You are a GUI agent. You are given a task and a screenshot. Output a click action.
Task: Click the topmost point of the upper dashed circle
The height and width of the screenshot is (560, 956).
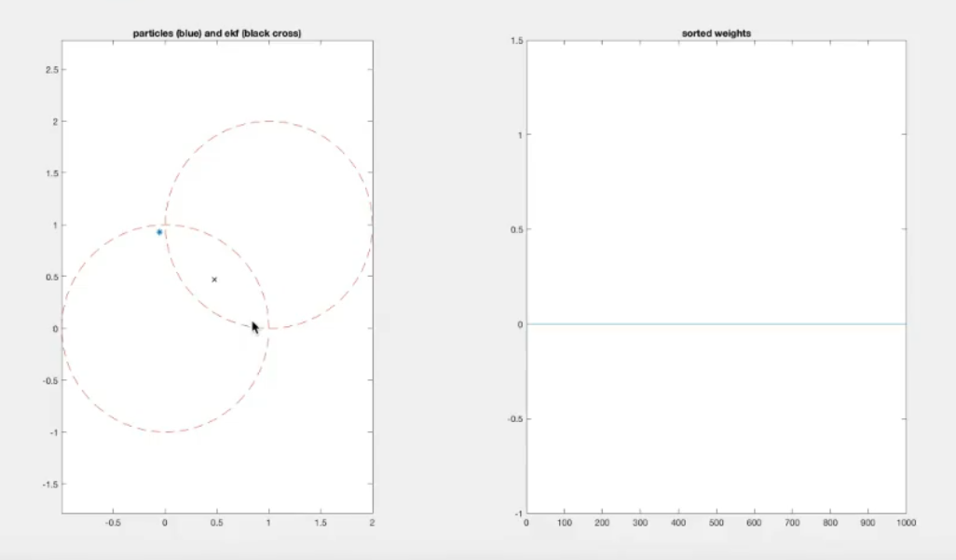coord(269,121)
